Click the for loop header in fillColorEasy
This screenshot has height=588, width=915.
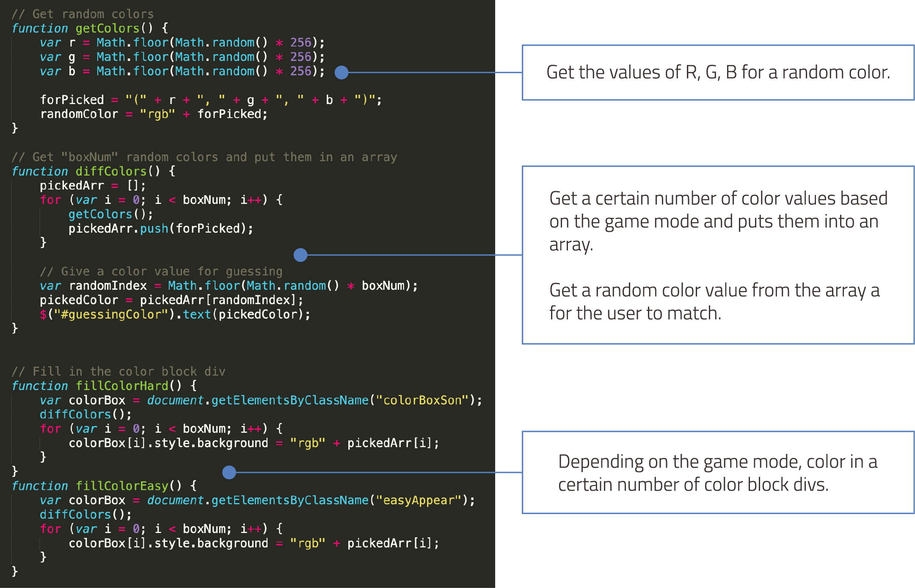click(161, 529)
